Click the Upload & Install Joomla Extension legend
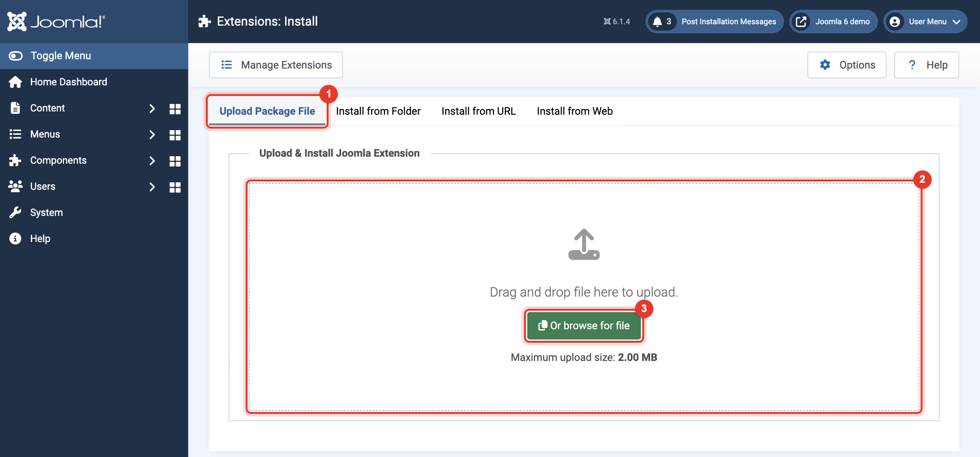Image resolution: width=980 pixels, height=457 pixels. coord(339,153)
